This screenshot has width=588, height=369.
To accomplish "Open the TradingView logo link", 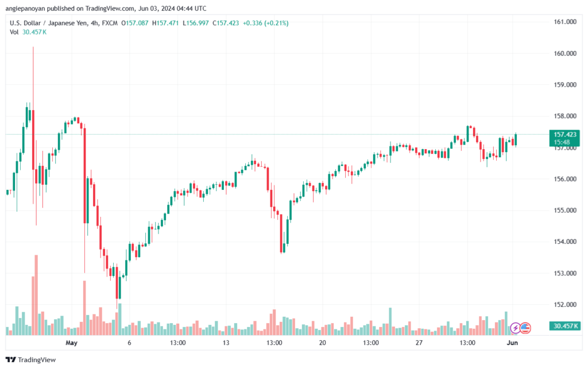I will [31, 360].
